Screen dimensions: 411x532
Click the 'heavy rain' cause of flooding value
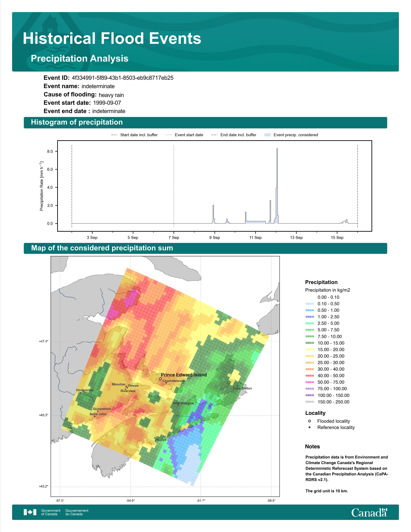tap(111, 95)
